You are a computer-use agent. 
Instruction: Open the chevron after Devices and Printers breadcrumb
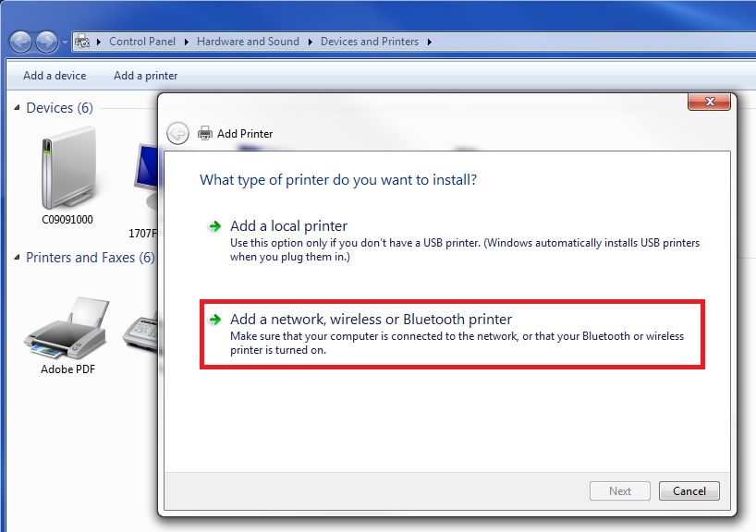click(x=430, y=42)
